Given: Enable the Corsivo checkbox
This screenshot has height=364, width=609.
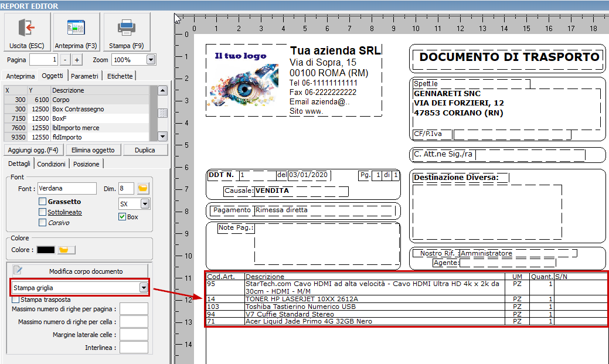Looking at the screenshot, I should [x=43, y=223].
